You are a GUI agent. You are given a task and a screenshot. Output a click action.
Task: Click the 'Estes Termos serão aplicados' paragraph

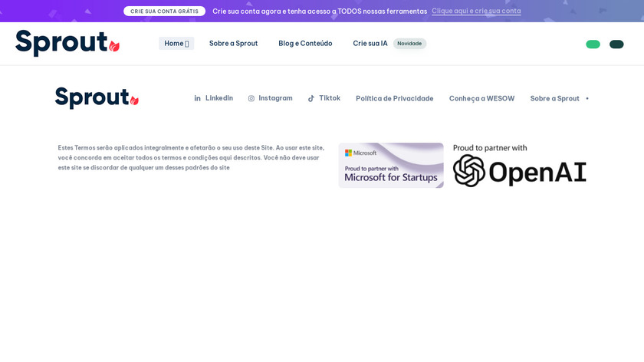click(191, 157)
